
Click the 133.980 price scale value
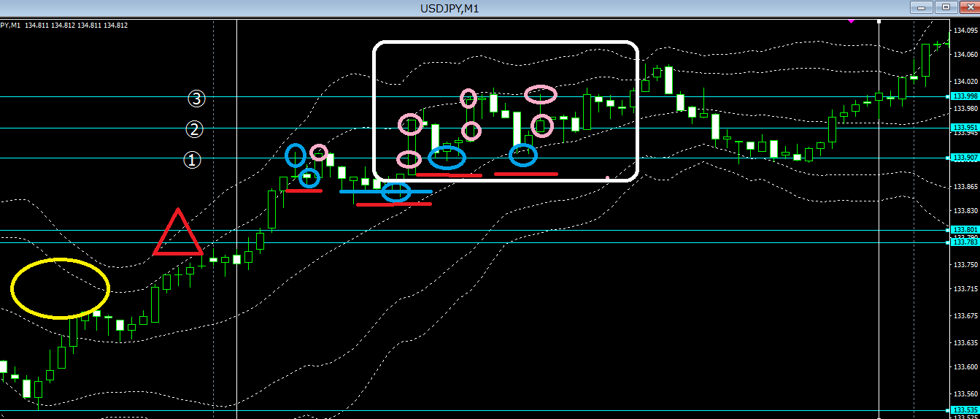tap(966, 108)
